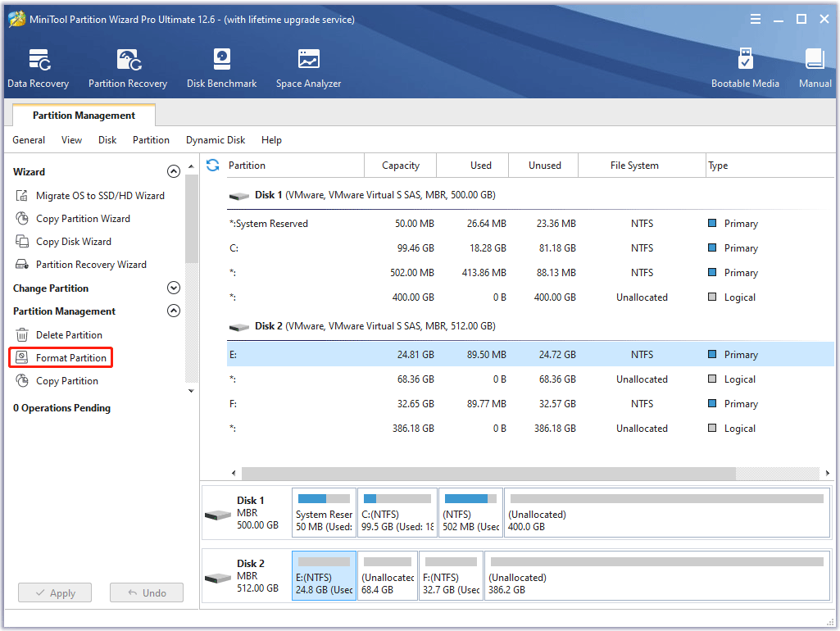Choose Format Partition in the sidebar
The image size is (840, 631).
tap(61, 358)
